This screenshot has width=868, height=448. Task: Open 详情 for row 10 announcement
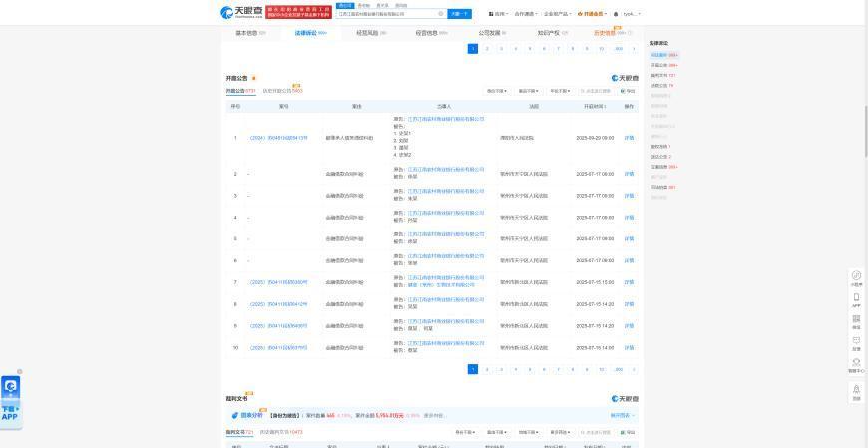[629, 348]
